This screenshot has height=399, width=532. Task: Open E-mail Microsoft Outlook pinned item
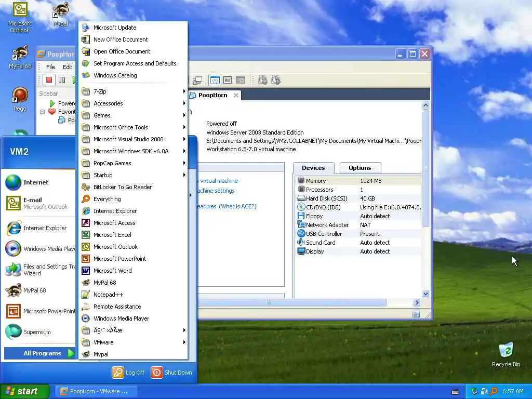39,203
